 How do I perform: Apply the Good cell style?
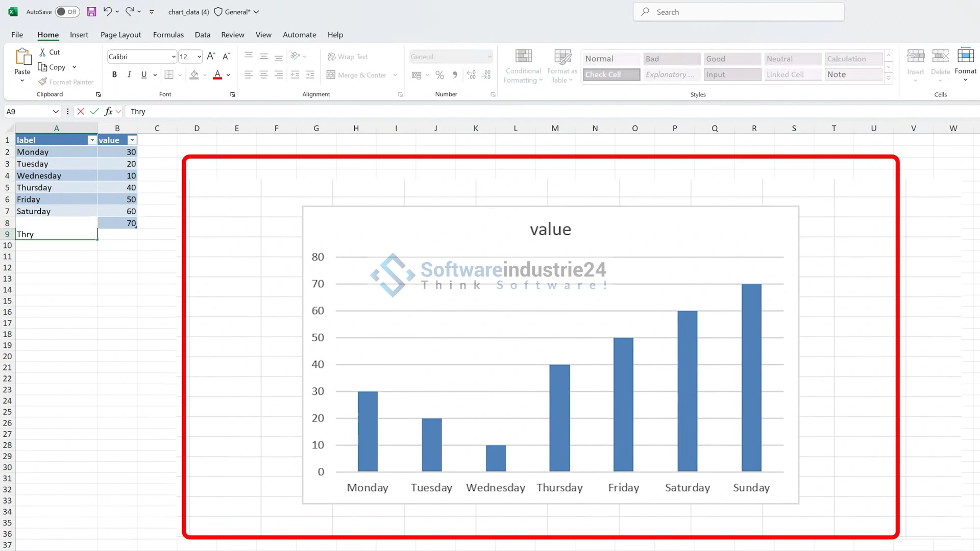pyautogui.click(x=732, y=59)
